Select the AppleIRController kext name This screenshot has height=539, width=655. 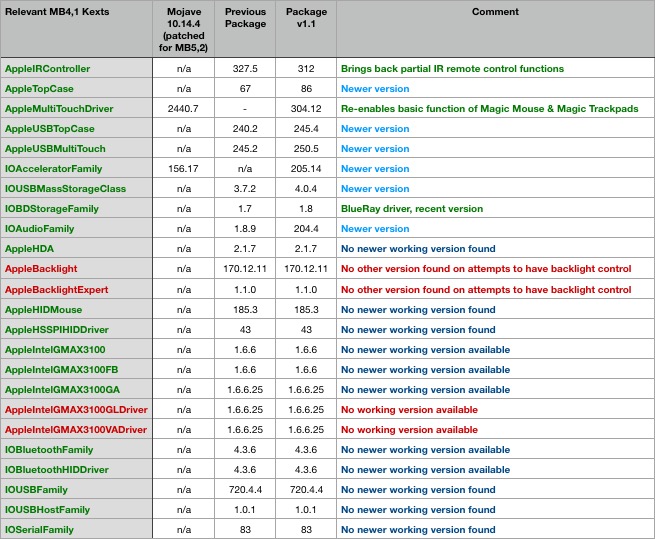point(48,69)
